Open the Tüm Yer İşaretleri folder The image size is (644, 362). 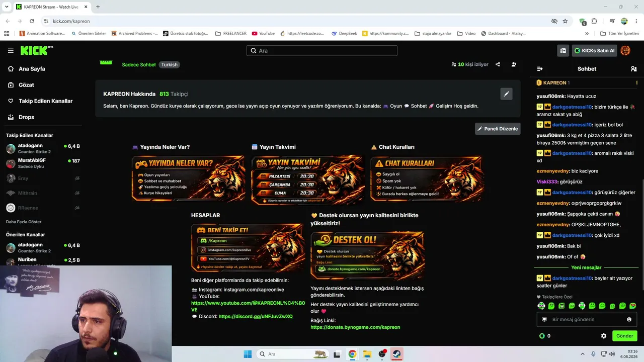point(619,34)
